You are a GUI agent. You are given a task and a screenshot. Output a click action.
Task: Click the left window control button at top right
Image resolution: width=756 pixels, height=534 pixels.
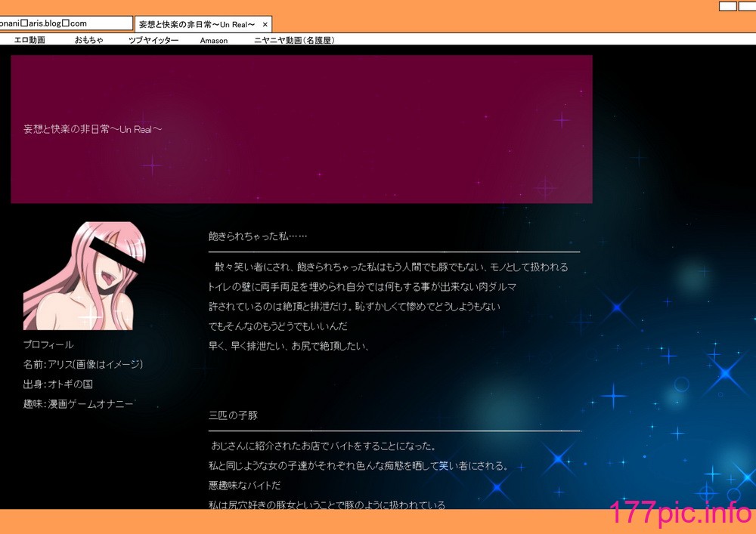pos(727,6)
